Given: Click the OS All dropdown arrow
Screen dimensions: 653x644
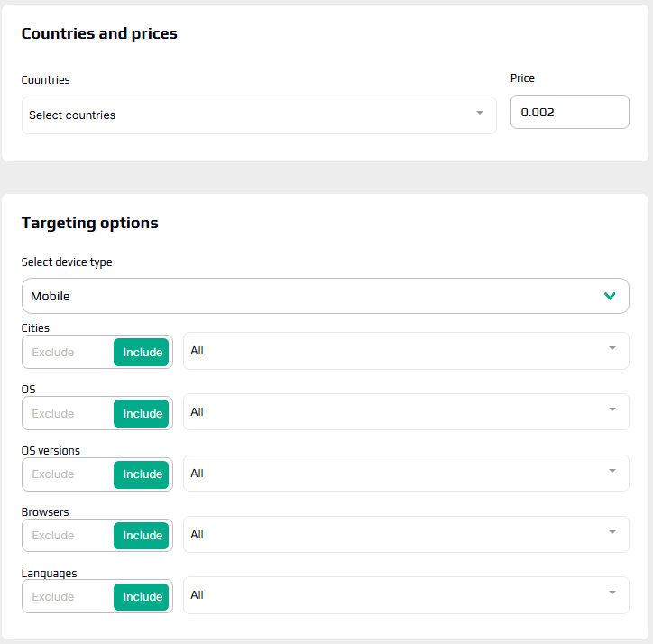Looking at the screenshot, I should (x=612, y=409).
